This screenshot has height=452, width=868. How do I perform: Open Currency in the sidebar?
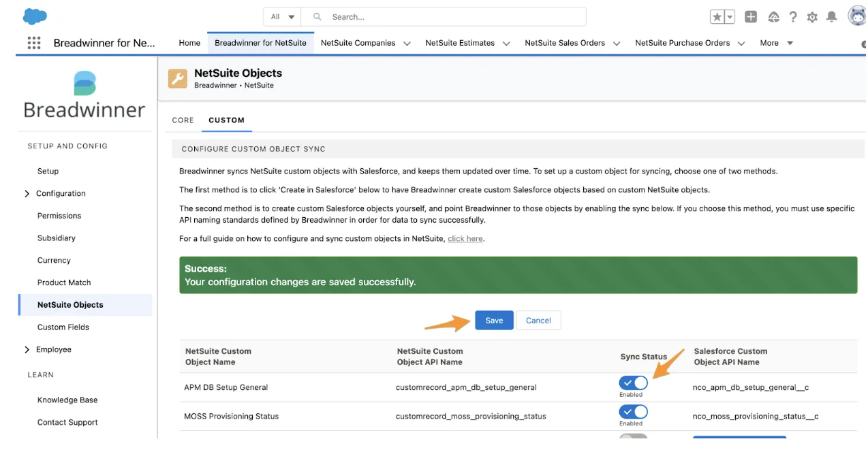54,261
